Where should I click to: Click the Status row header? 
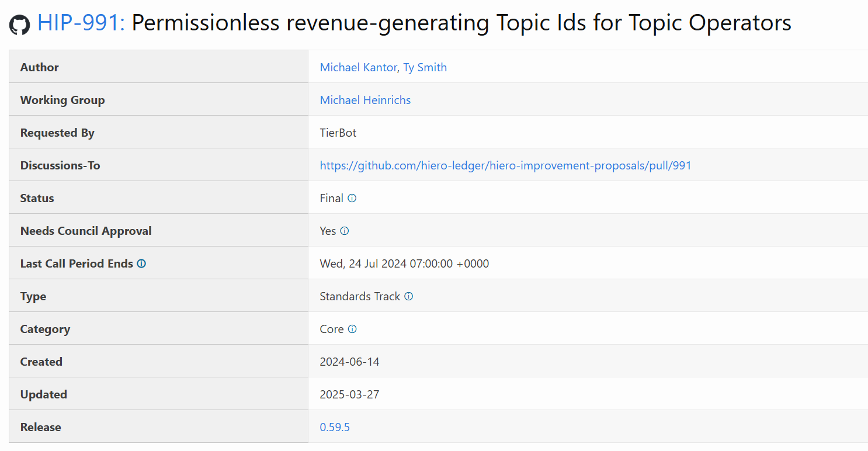(37, 198)
